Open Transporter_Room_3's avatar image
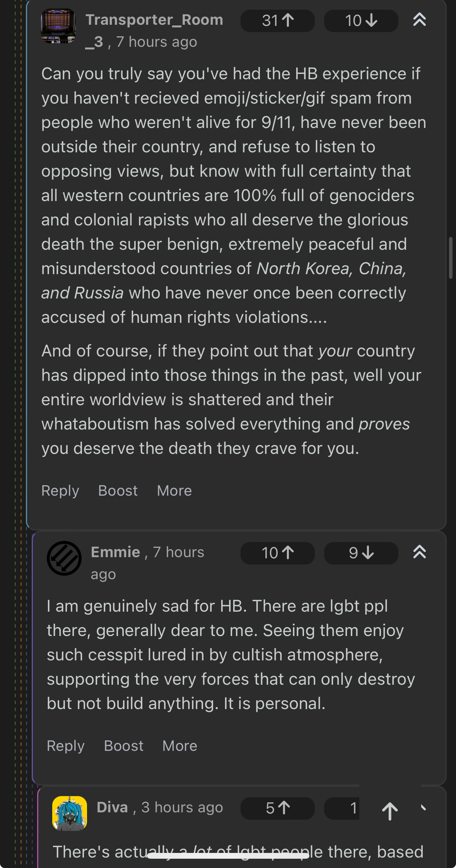Viewport: 456px width, 868px height. [x=58, y=26]
